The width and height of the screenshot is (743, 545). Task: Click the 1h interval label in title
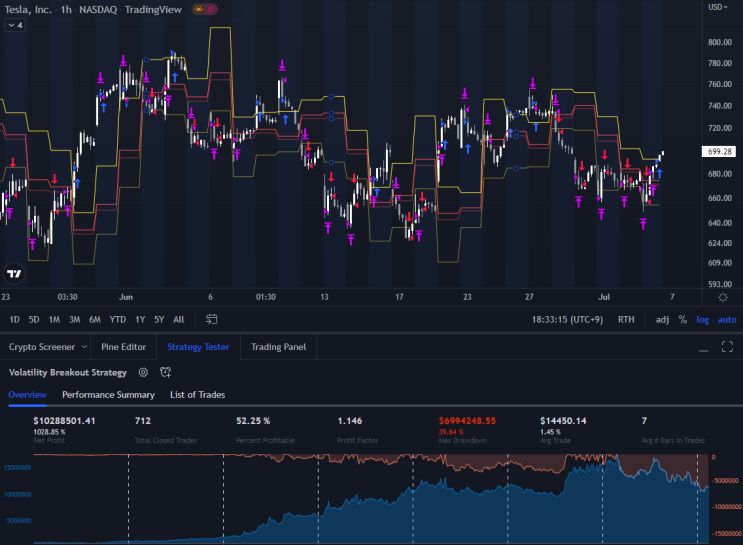pos(66,9)
